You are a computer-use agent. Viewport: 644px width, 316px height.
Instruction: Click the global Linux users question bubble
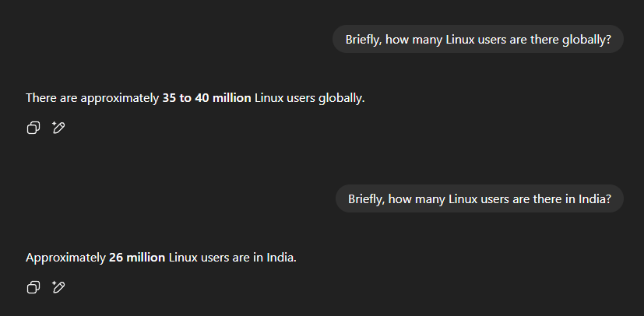coord(478,39)
